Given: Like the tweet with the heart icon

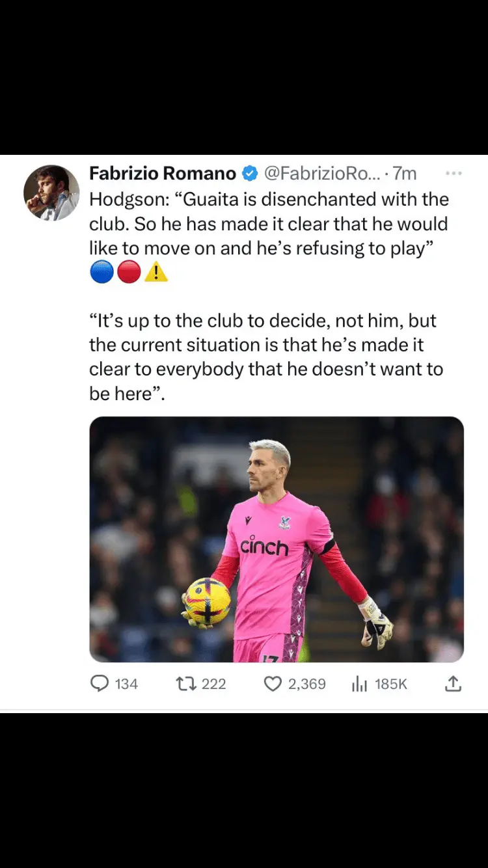Looking at the screenshot, I should tap(273, 684).
